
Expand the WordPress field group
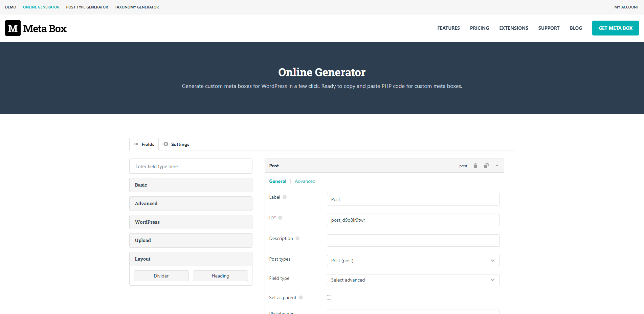pyautogui.click(x=191, y=222)
